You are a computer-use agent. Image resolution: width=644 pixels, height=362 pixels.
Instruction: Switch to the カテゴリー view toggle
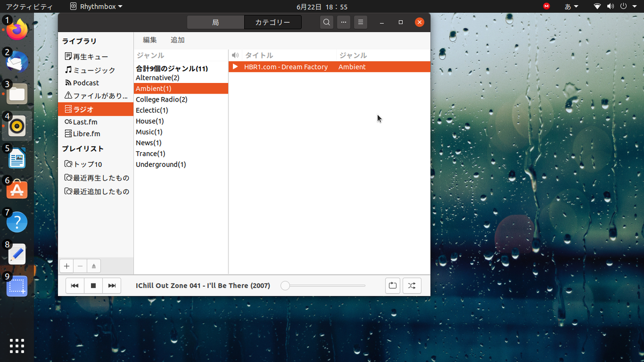(273, 22)
